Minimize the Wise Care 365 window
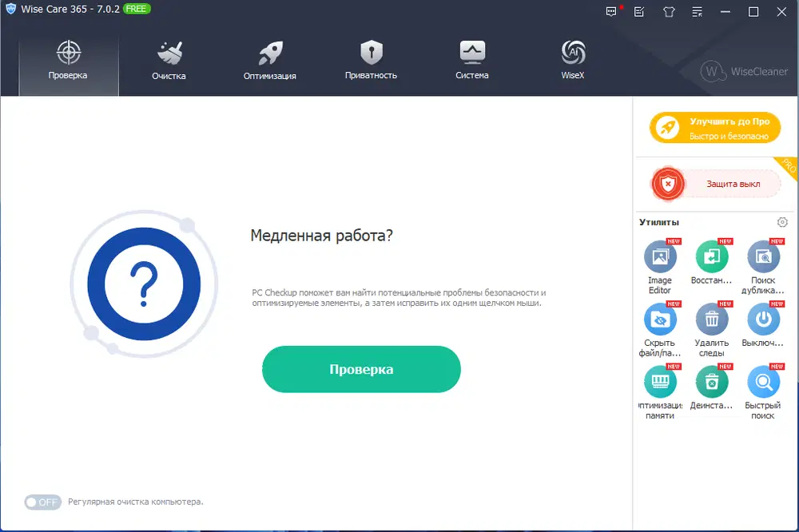The width and height of the screenshot is (799, 532). tap(725, 12)
